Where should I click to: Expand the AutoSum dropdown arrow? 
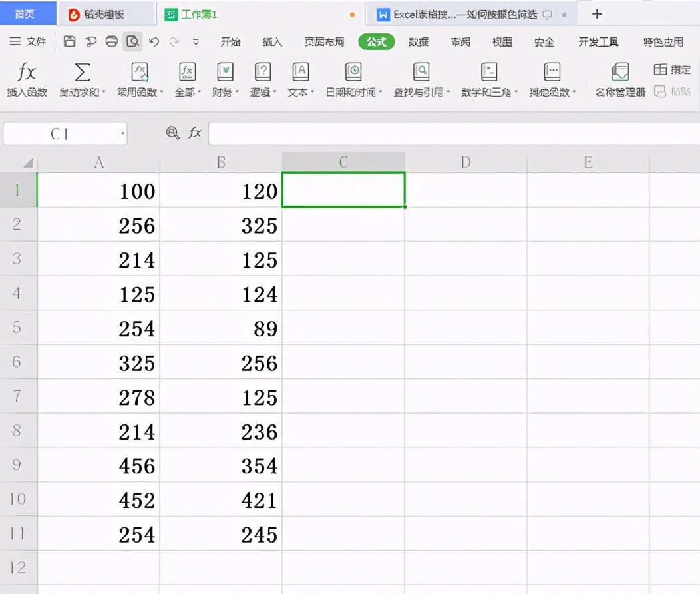(104, 91)
